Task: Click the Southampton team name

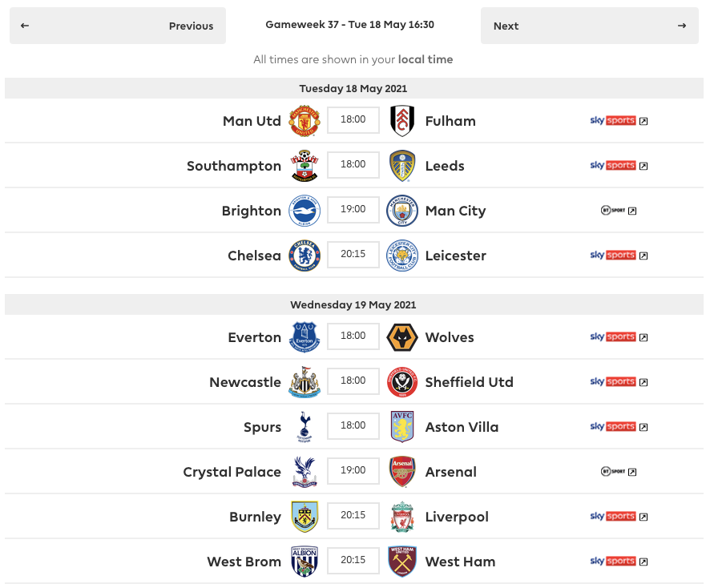Action: tap(234, 166)
